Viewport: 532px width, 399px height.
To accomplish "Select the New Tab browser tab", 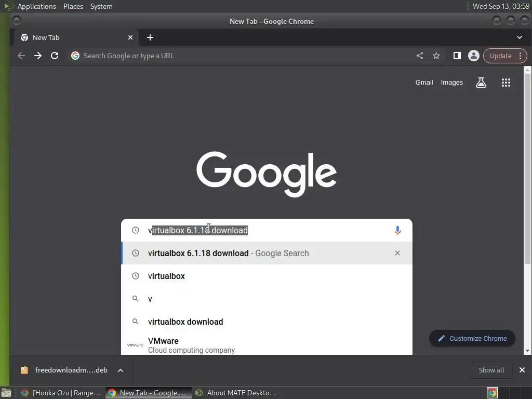I will coord(75,37).
